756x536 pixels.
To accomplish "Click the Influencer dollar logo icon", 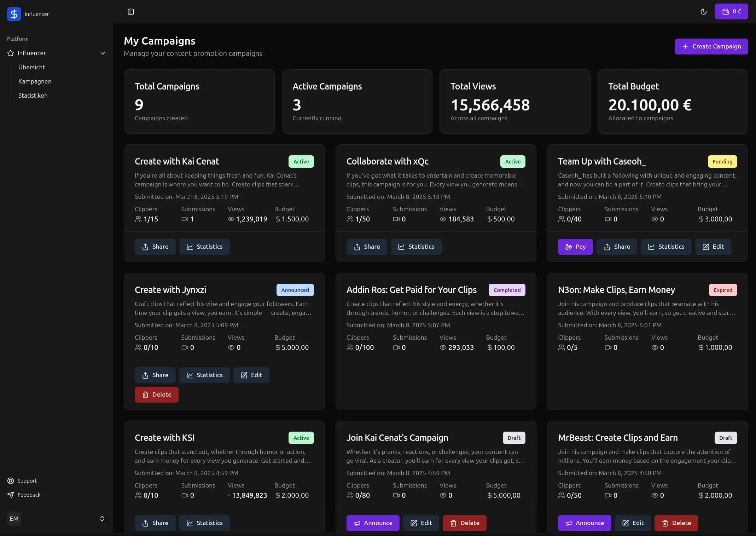I will (14, 14).
